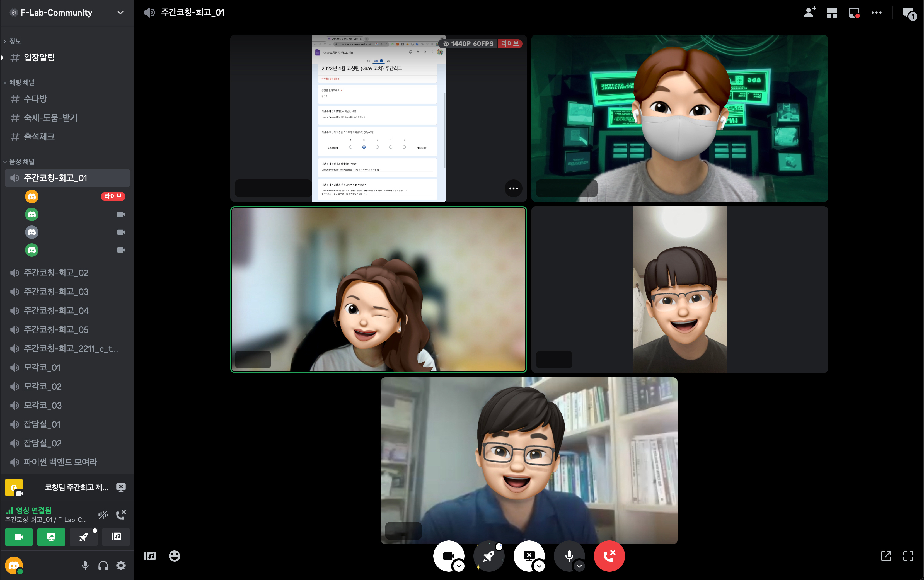Pop out the call window

886,556
